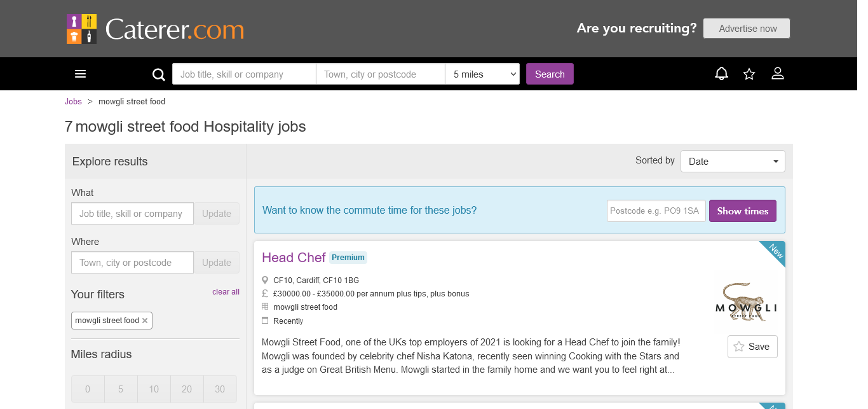868x409 pixels.
Task: Open the Head Chef job listing
Action: 294,258
